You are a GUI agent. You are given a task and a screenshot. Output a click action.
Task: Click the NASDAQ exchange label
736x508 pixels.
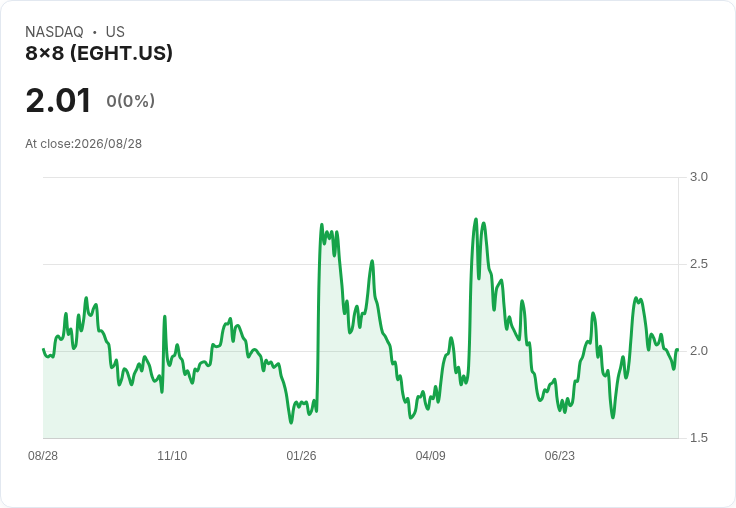[54, 32]
